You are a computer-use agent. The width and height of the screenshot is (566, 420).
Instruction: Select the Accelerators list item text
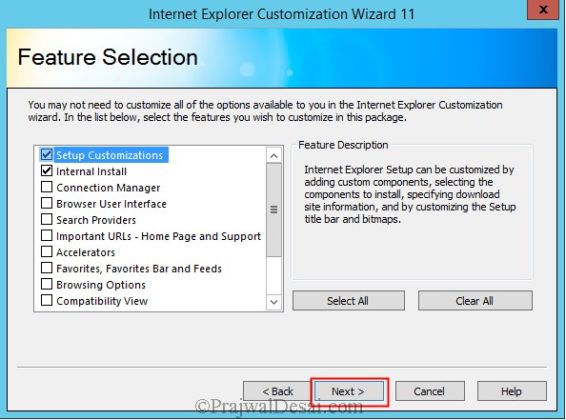(86, 252)
